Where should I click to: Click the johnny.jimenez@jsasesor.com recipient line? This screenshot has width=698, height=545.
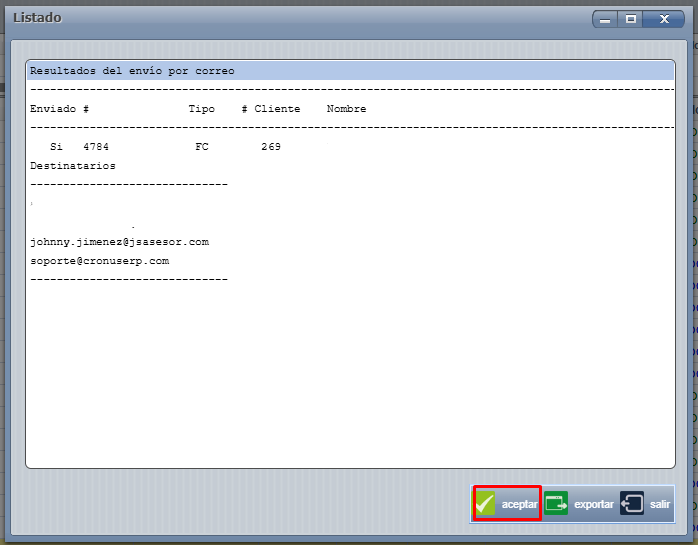pos(119,242)
